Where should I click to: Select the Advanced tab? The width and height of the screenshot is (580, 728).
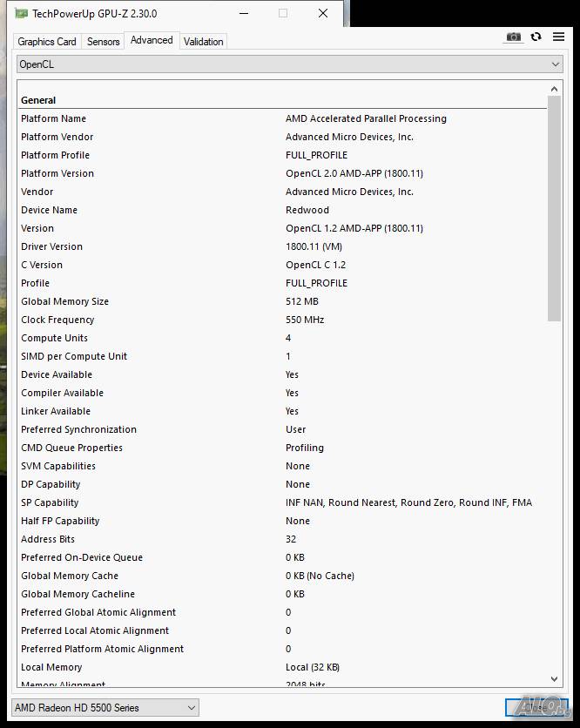pyautogui.click(x=152, y=40)
